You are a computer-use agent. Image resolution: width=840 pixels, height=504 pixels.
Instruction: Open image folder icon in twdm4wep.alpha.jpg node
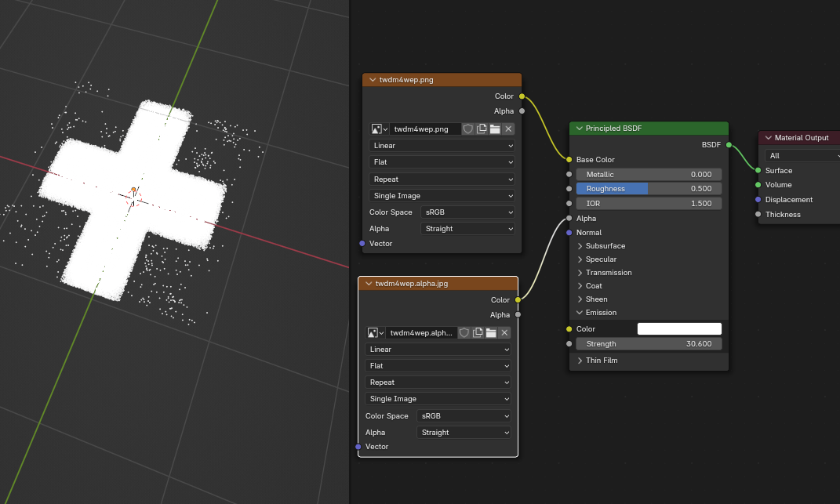[491, 332]
